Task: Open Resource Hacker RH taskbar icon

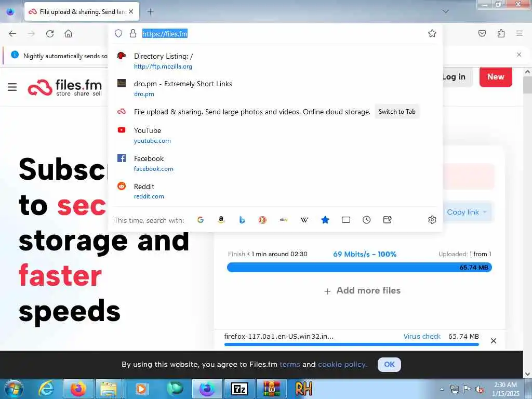Action: [x=303, y=389]
